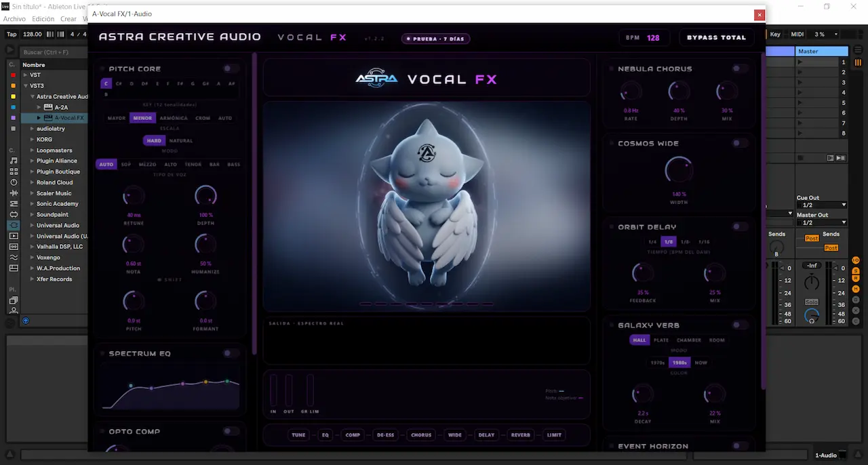The image size is (868, 465).
Task: Click the TUNE chain button
Action: [298, 435]
